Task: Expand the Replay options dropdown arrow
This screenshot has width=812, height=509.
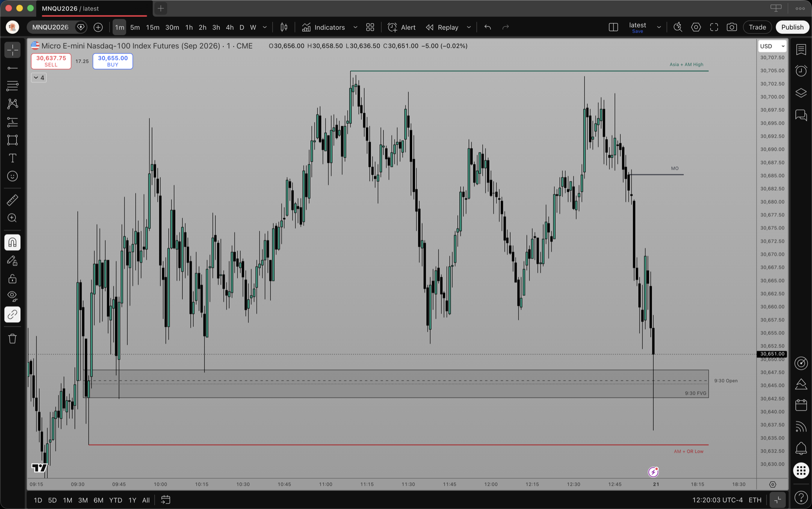Action: pyautogui.click(x=469, y=28)
